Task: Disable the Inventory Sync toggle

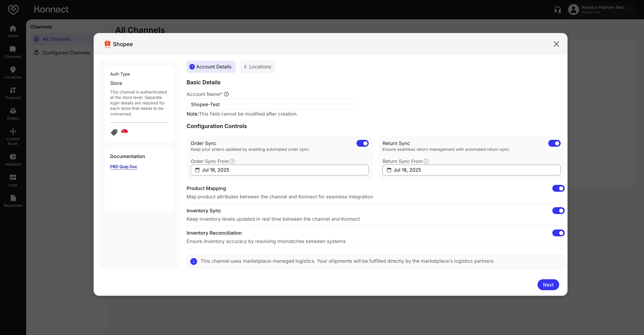Action: 558,211
